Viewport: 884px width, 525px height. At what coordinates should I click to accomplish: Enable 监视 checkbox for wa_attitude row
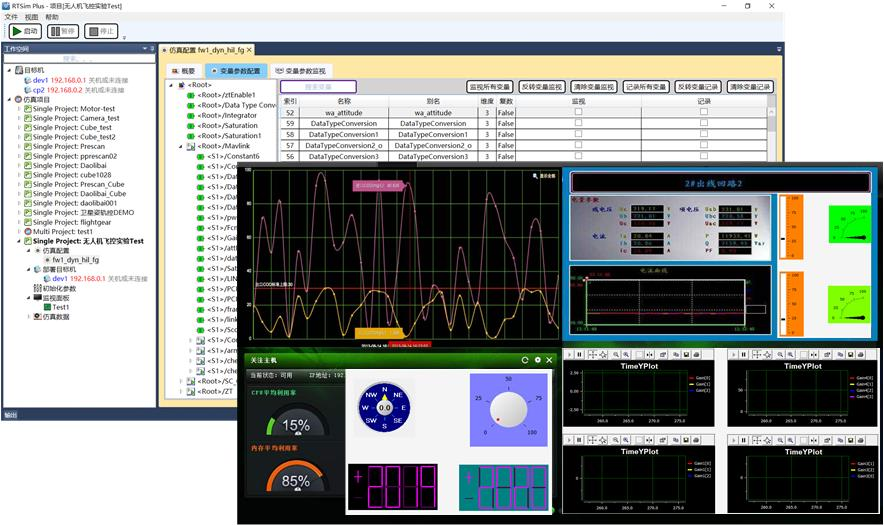coord(578,113)
